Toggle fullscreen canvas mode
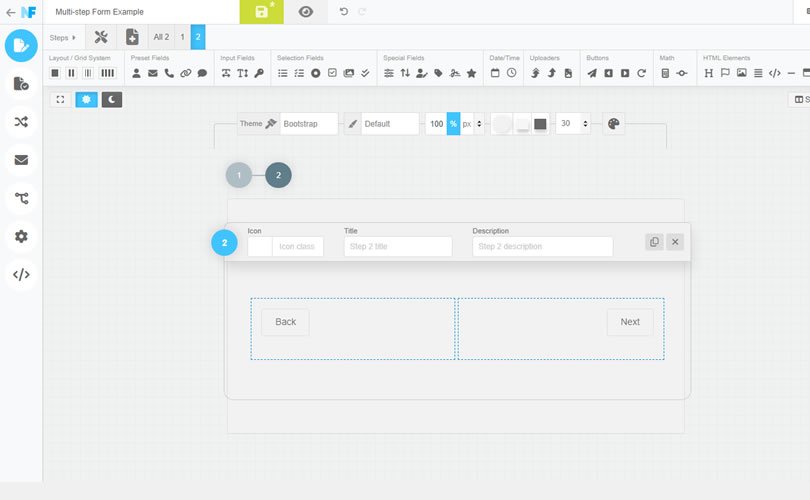Screen dimensions: 810x500 (60, 99)
